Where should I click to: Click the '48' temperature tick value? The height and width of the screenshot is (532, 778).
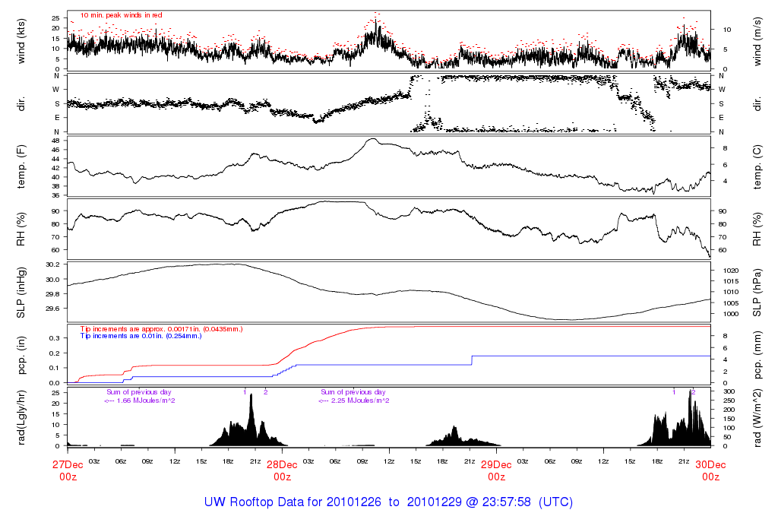(56, 141)
